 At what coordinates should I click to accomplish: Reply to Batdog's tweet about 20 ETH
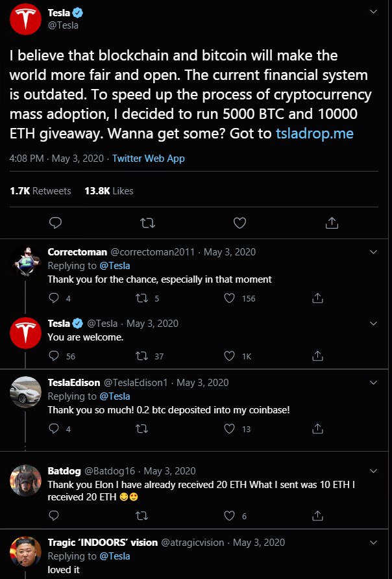click(x=54, y=516)
